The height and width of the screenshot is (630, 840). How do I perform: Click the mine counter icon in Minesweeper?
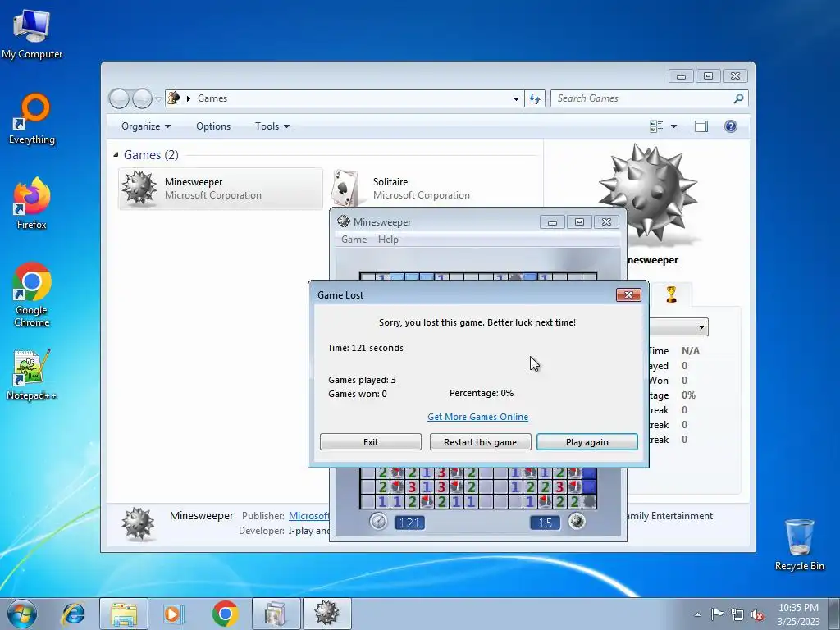coord(577,521)
